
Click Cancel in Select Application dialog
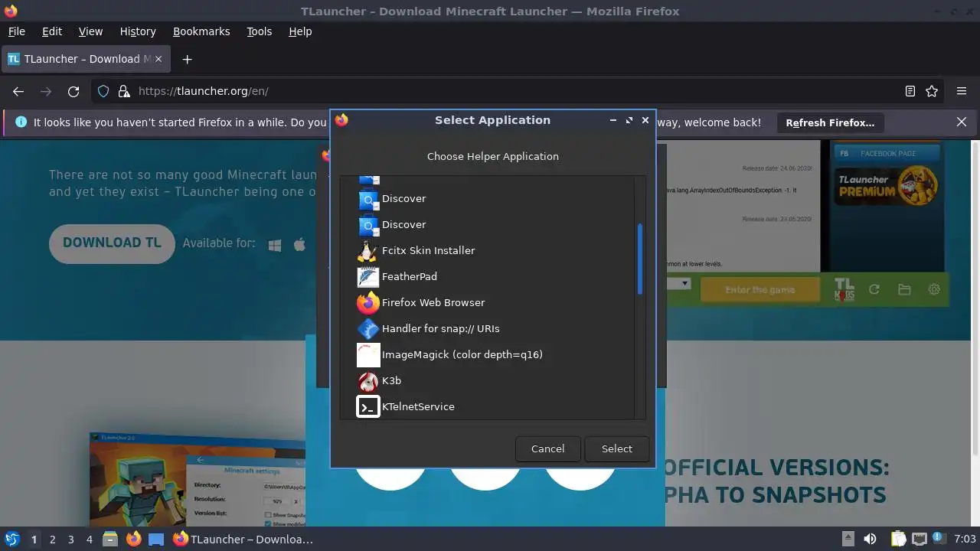click(x=547, y=448)
